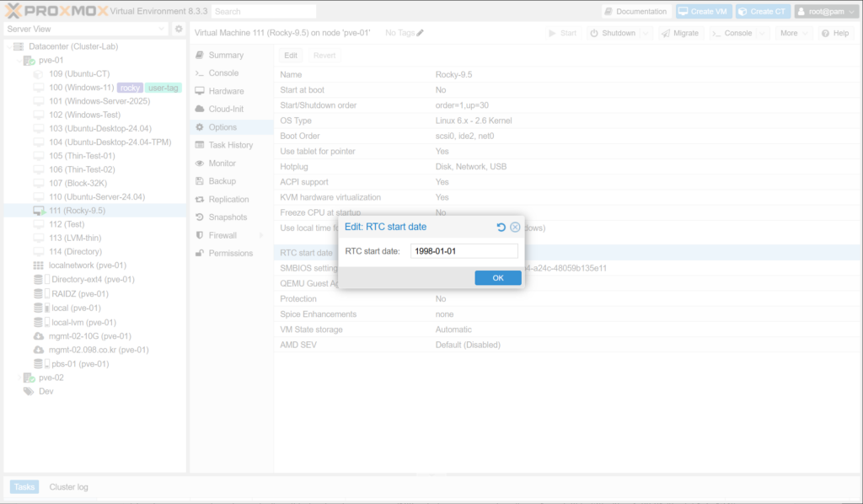
Task: Expand the Shutdown dropdown arrow
Action: tap(646, 33)
